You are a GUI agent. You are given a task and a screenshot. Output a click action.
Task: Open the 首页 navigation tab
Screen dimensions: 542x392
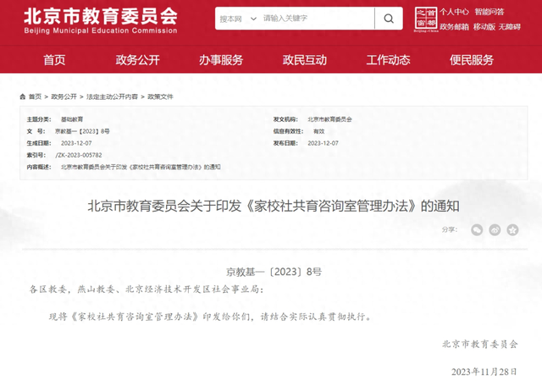pos(54,60)
